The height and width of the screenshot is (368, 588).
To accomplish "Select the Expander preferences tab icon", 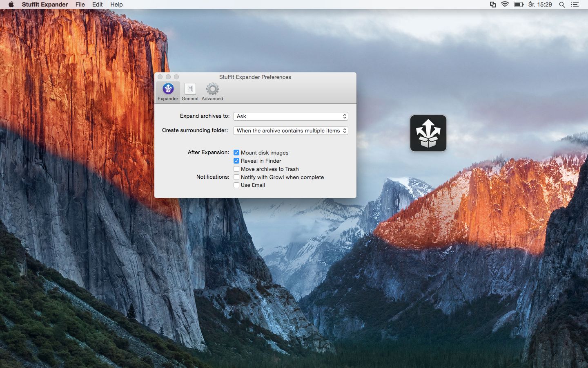I will (x=168, y=92).
